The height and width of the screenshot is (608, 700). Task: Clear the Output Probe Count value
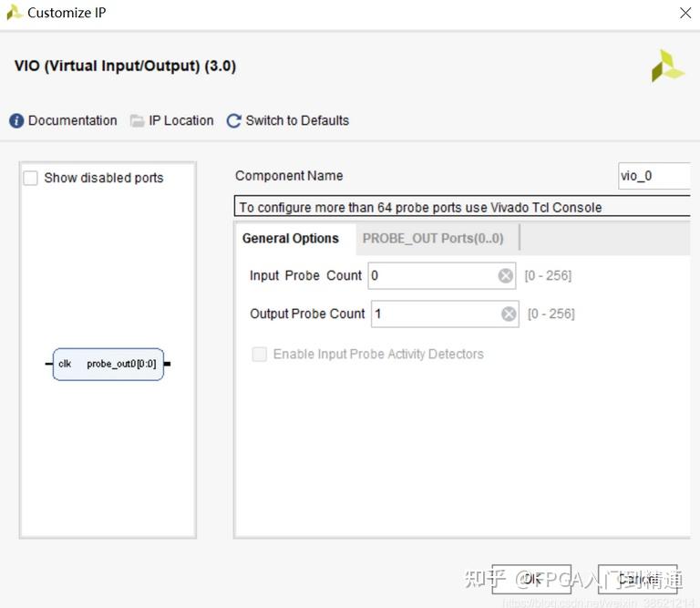(509, 314)
